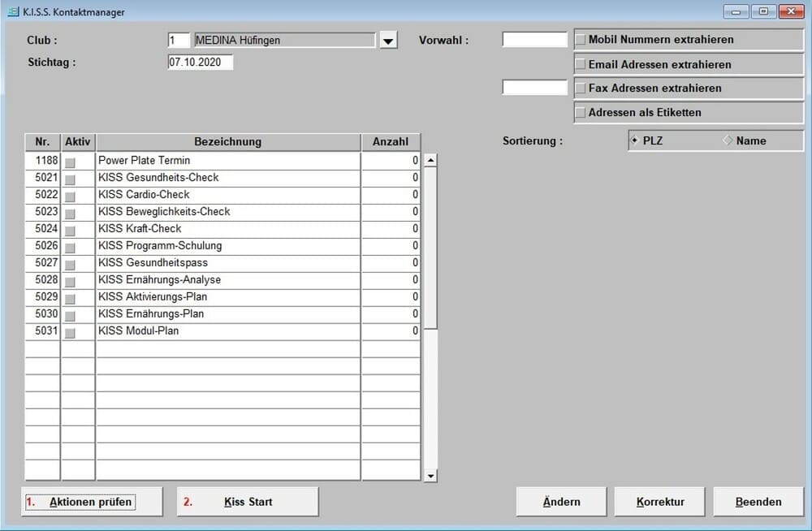
Task: Click the Beenden button to exit
Action: pos(758,502)
